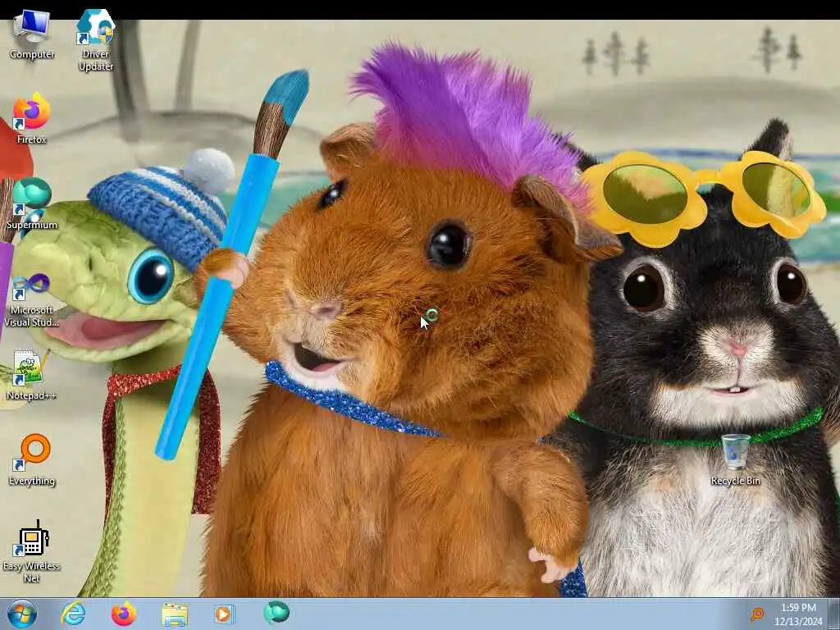Open Windows Explorer from the taskbar
This screenshot has width=840, height=630.
[175, 614]
